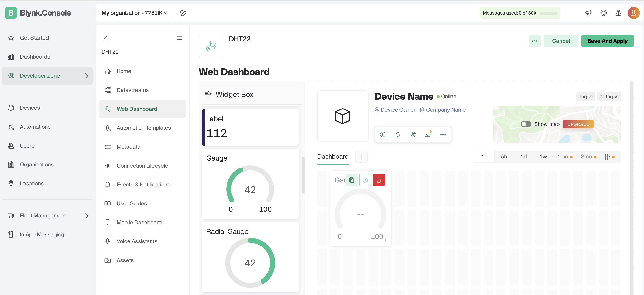Open Connection Lifecycle section
644x295 pixels.
tap(142, 166)
